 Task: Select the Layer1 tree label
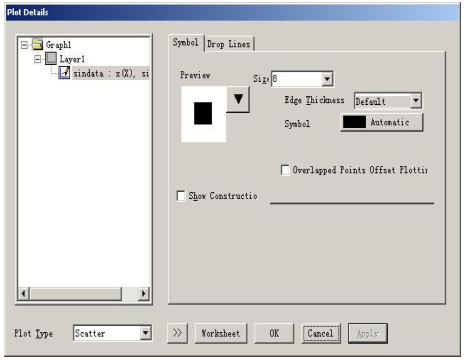point(72,59)
